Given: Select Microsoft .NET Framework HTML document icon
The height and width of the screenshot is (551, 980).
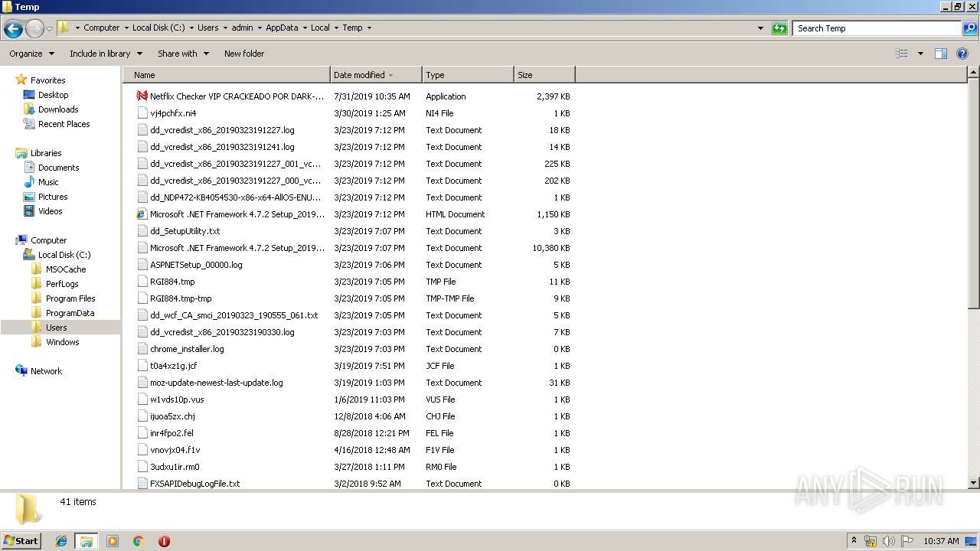Looking at the screenshot, I should [x=142, y=214].
